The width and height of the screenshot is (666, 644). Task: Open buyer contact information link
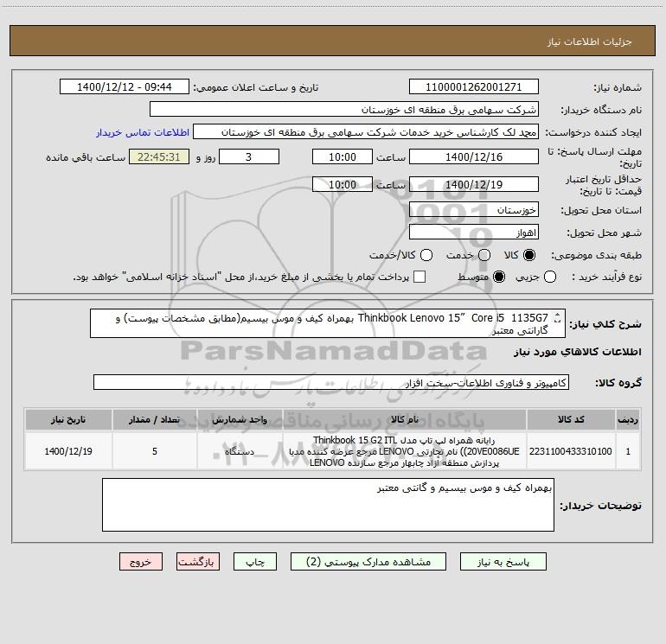(x=143, y=132)
